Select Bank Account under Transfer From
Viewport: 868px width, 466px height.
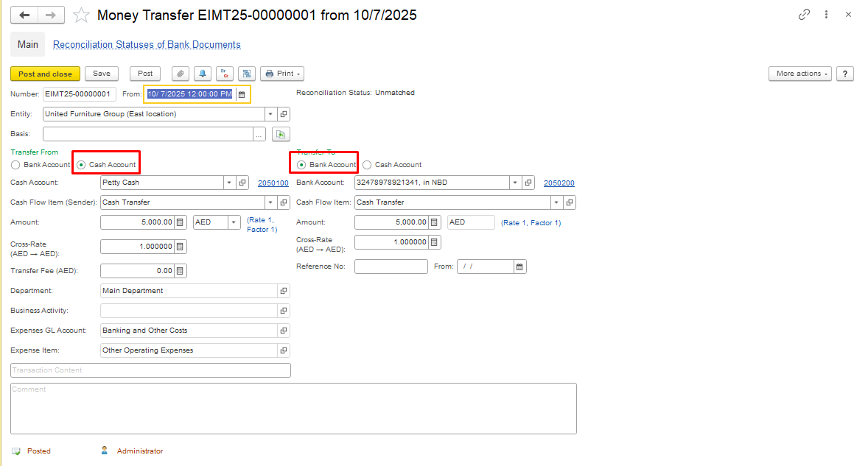(x=15, y=165)
